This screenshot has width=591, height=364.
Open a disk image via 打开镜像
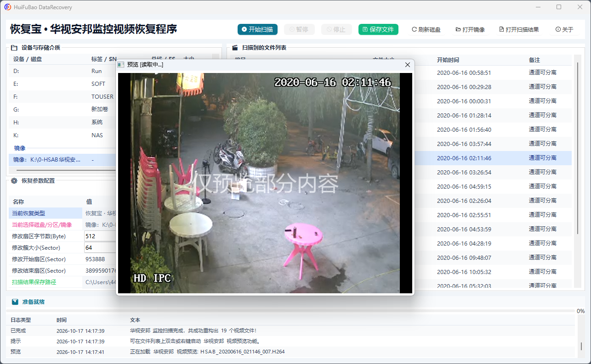470,29
